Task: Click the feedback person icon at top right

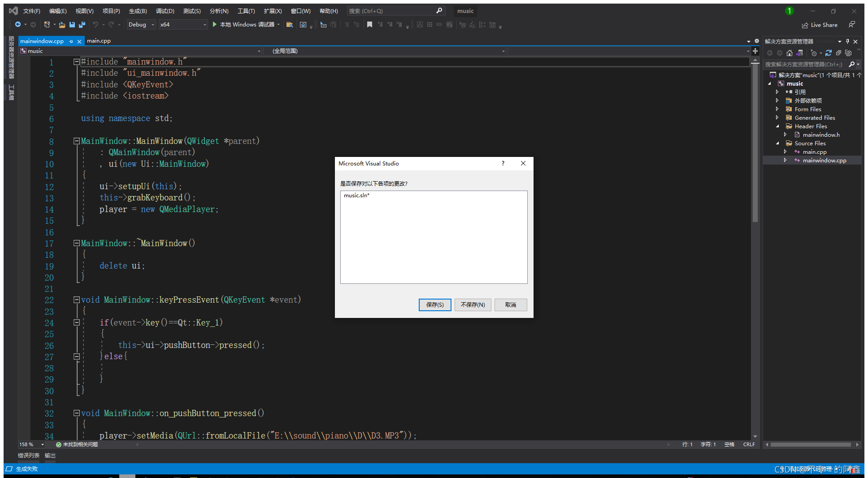Action: click(852, 25)
